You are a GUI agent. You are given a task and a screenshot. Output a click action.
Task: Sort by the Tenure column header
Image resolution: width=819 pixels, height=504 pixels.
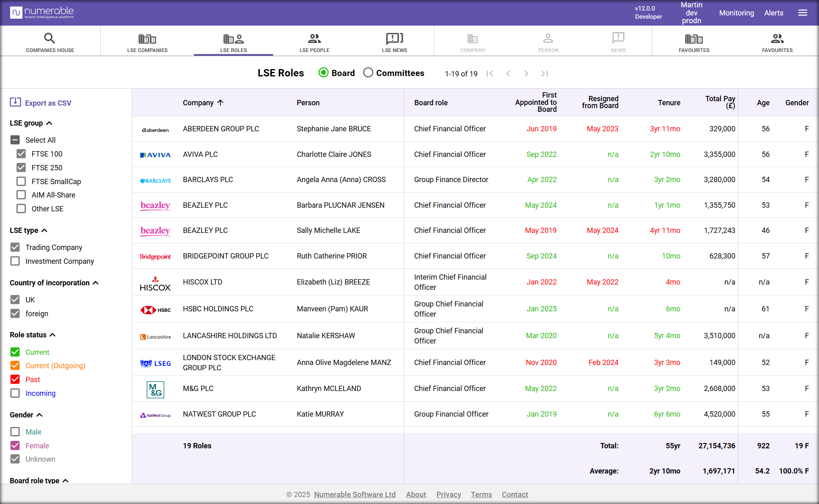pos(669,103)
